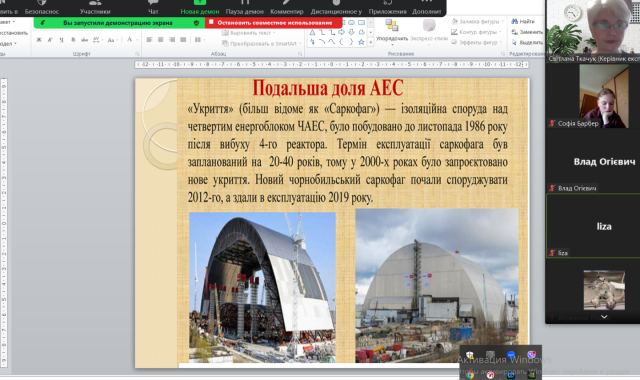Click Выделить in editing group
Image resolution: width=640 pixels, height=380 pixels.
point(527,42)
